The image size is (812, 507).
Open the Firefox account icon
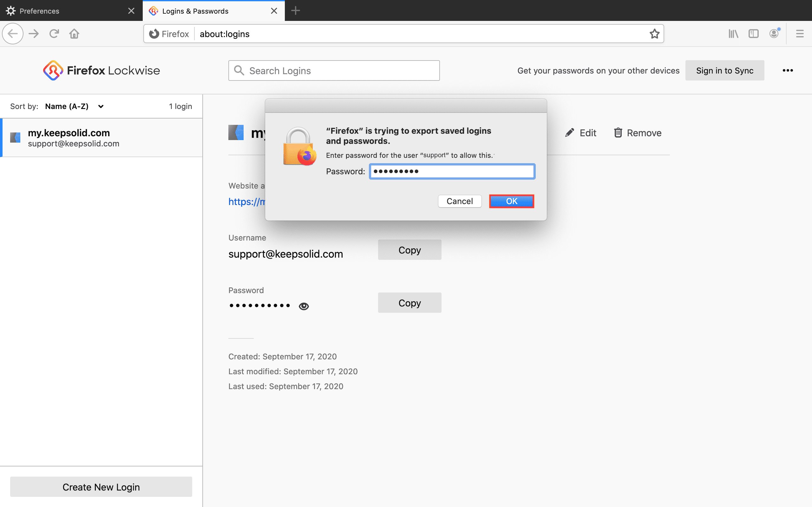[774, 34]
